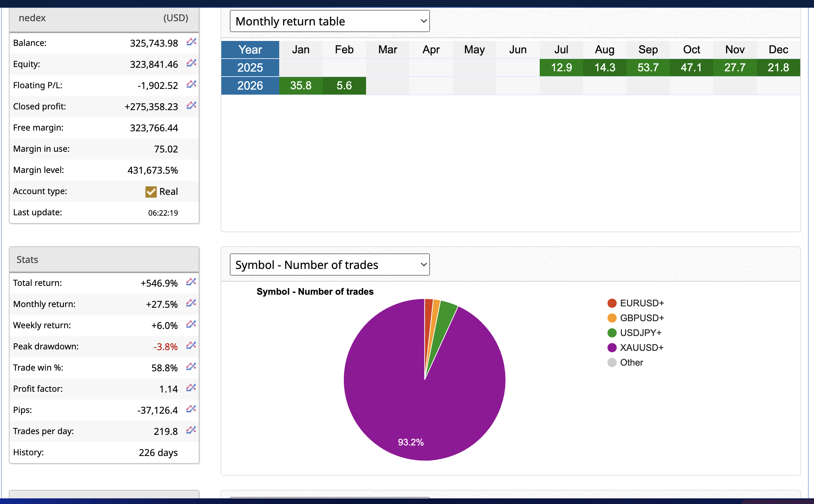Click January 2026 return cell 35.8
The height and width of the screenshot is (504, 814).
[301, 86]
